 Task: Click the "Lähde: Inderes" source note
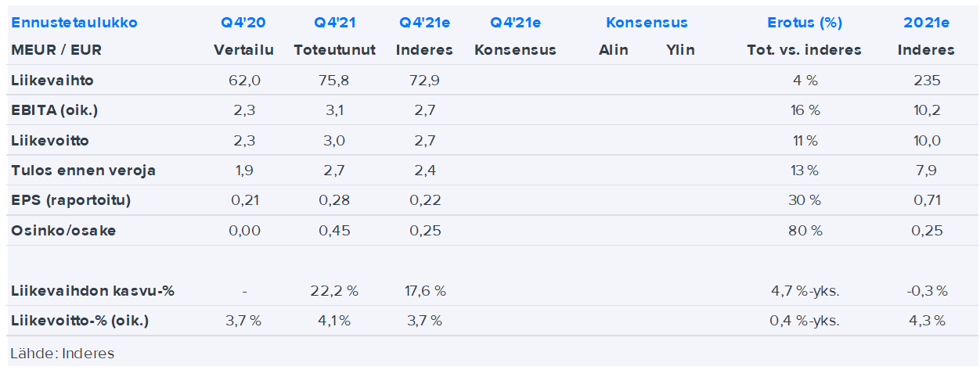(x=63, y=354)
